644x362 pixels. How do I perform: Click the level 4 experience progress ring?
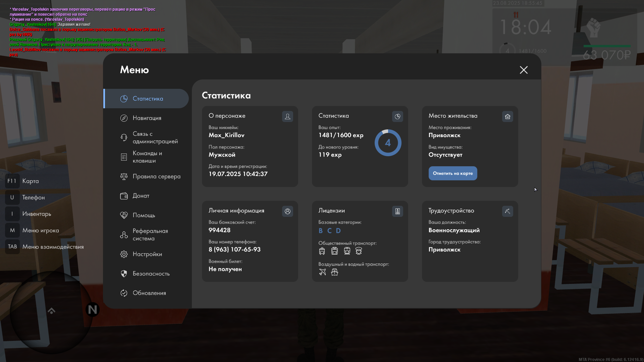388,143
